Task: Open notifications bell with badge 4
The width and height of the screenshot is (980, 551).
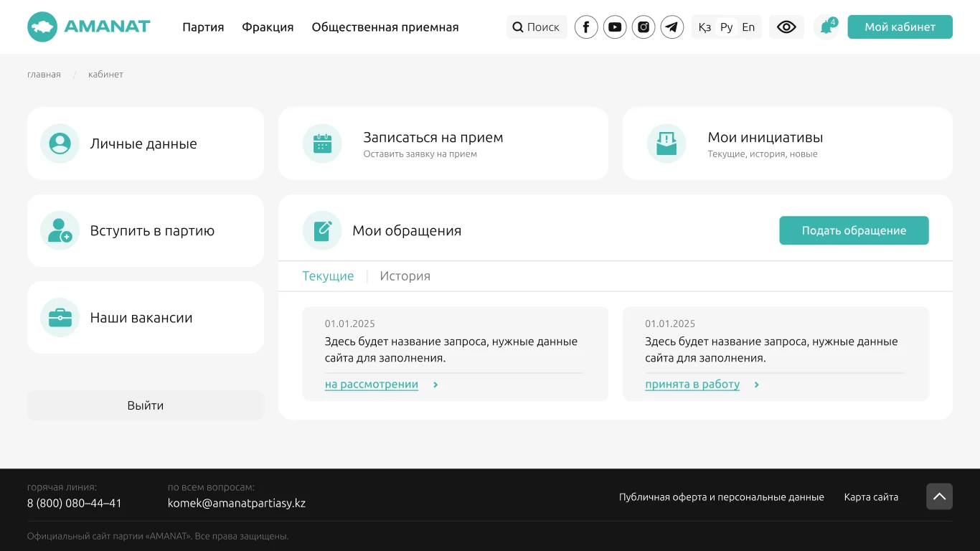Action: tap(826, 27)
